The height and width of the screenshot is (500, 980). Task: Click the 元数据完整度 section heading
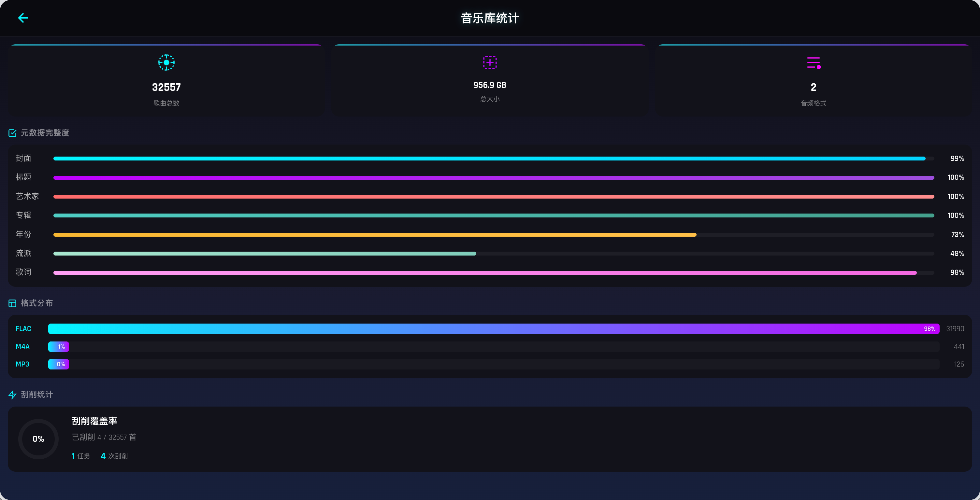[x=45, y=133]
